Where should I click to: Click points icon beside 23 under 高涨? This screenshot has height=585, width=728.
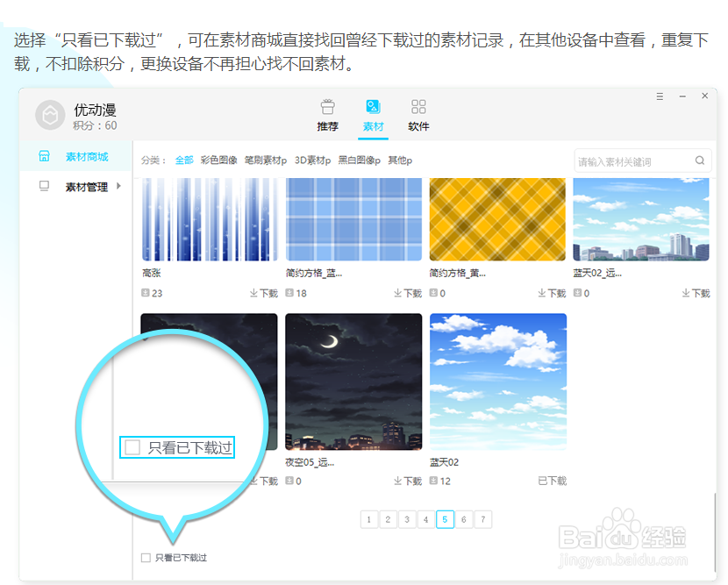[x=146, y=293]
